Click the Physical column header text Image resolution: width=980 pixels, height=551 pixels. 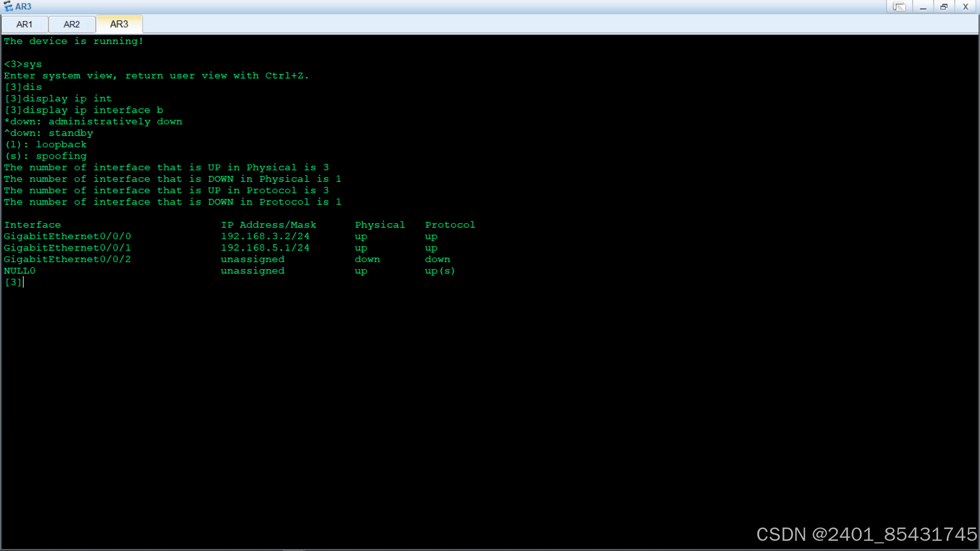coord(380,225)
